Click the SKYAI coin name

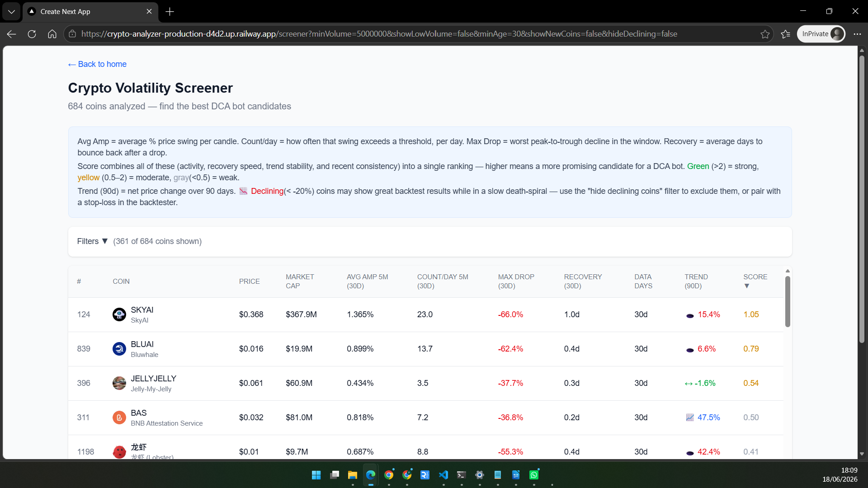click(142, 310)
